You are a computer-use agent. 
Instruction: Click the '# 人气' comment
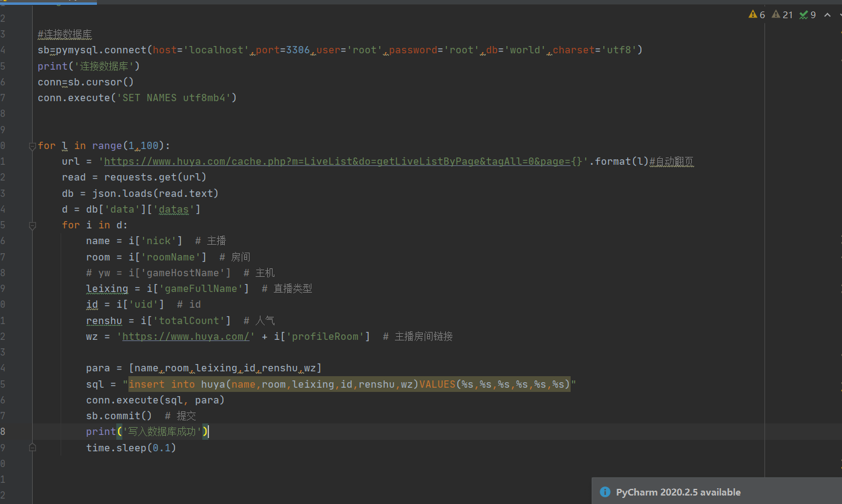(259, 320)
